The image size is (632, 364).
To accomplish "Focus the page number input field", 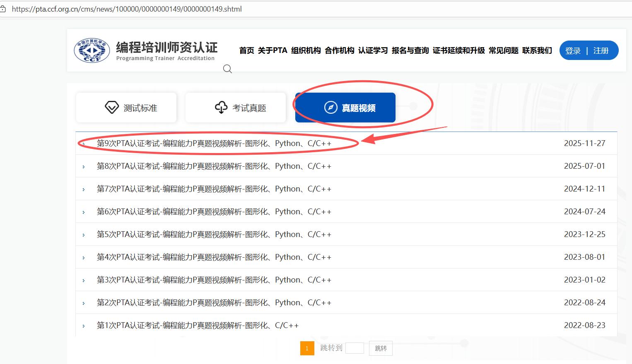I will (355, 348).
